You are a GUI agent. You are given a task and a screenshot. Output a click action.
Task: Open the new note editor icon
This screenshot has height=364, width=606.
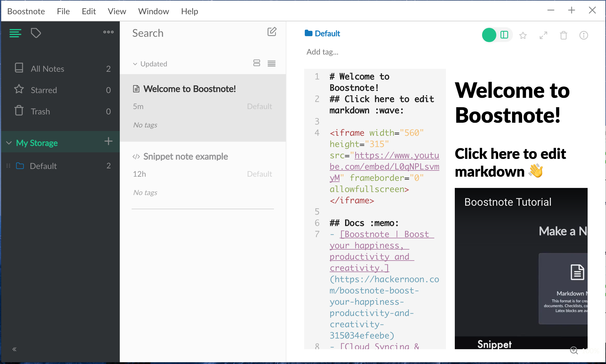272,32
